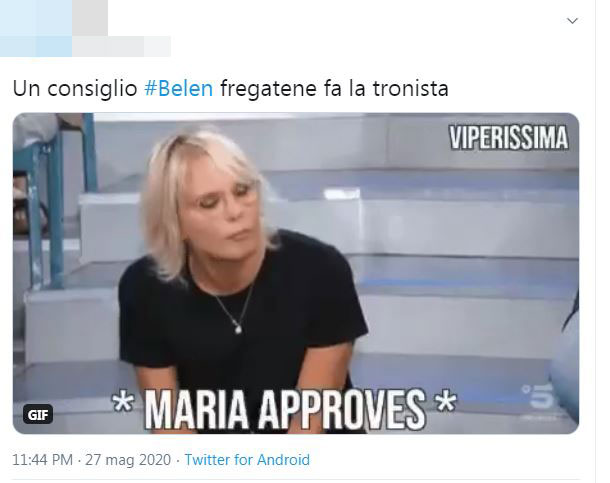Click the blurred author display name

[90, 18]
